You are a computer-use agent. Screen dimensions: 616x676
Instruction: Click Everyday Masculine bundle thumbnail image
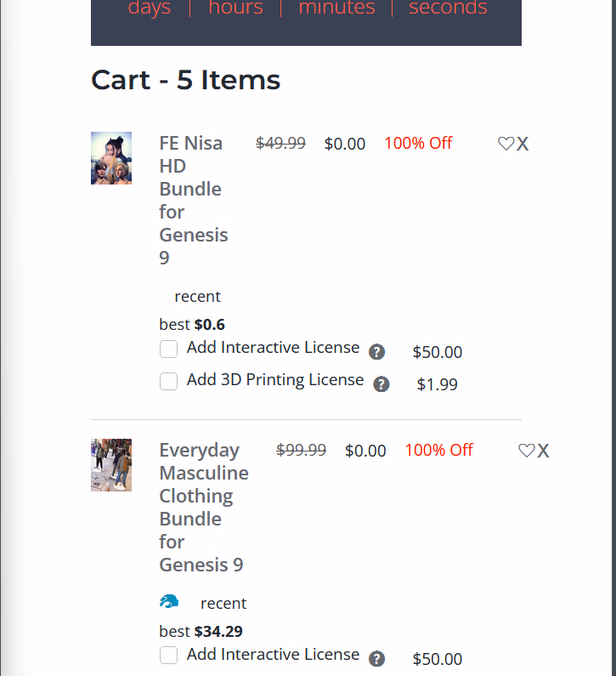pos(111,465)
